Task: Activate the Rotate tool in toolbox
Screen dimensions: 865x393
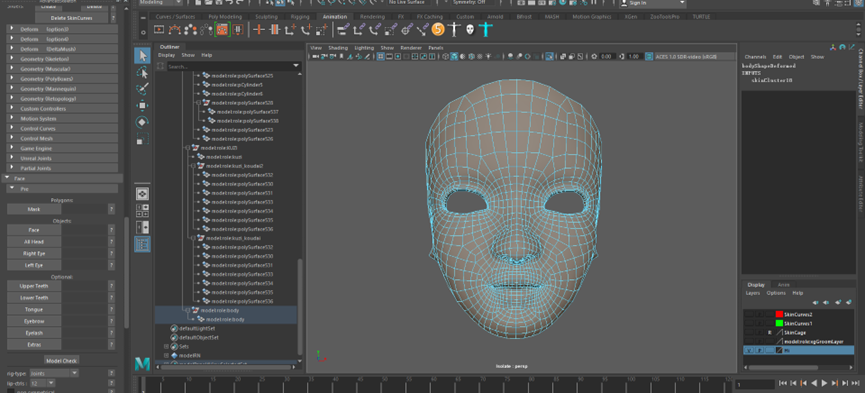Action: 142,122
